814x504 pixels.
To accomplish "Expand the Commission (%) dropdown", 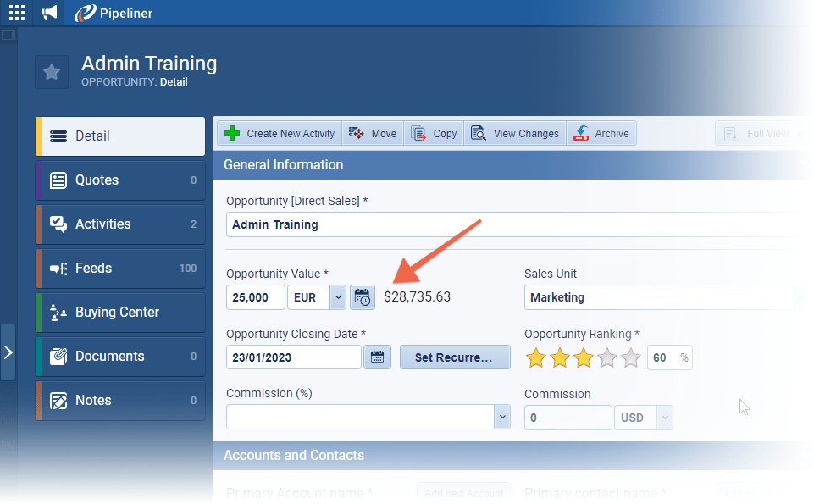I will tap(501, 417).
